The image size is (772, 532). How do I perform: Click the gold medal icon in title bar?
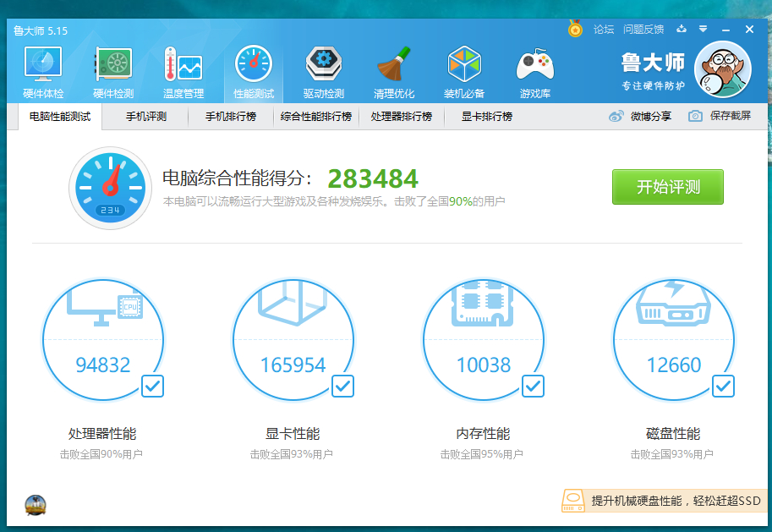coord(575,29)
